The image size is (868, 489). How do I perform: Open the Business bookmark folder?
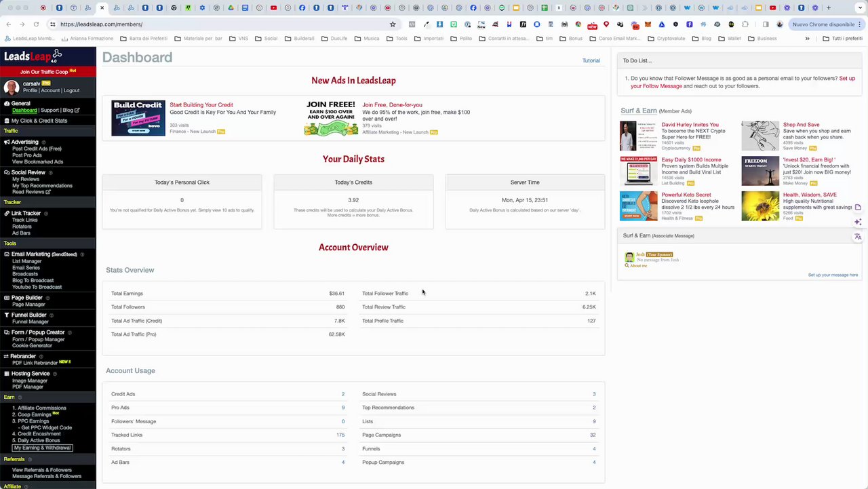tap(762, 39)
